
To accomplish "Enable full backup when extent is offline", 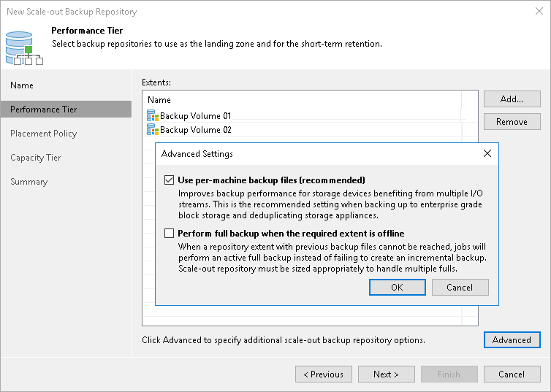I will [x=169, y=234].
